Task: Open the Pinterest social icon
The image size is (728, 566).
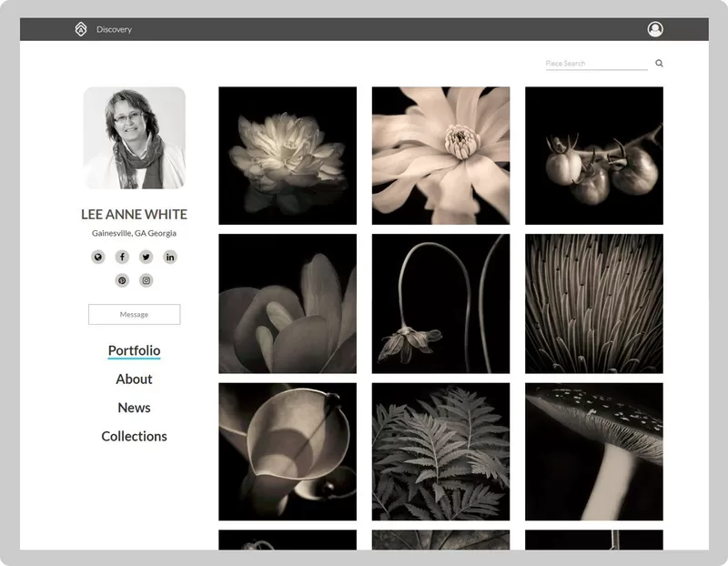Action: point(122,280)
